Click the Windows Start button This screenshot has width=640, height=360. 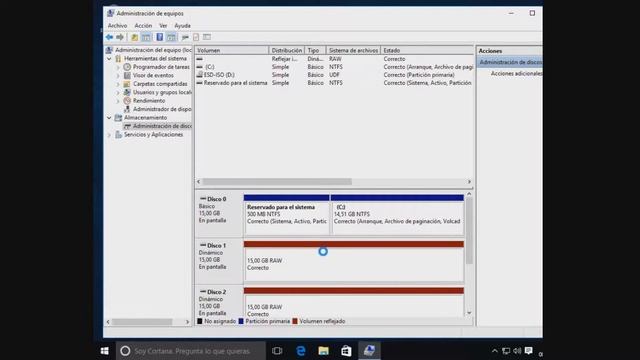click(104, 351)
